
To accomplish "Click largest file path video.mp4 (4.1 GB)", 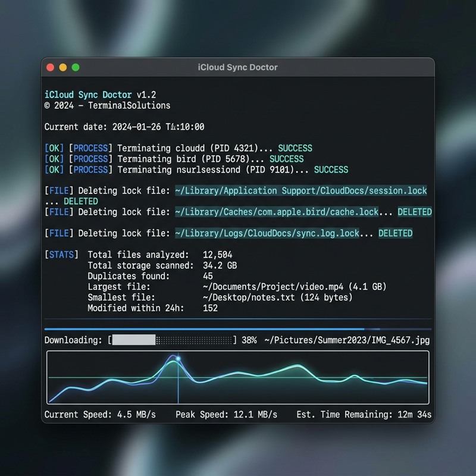I will click(x=295, y=287).
